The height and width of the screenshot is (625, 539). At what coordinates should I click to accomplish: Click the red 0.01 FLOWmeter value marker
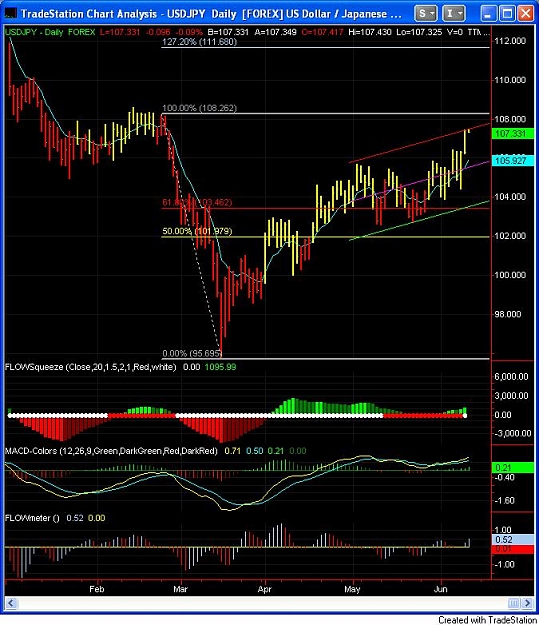click(512, 549)
